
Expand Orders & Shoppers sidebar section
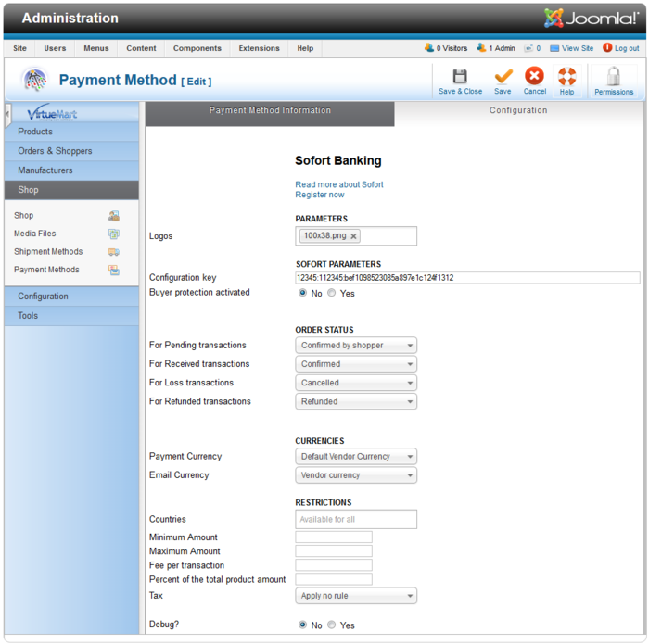71,151
